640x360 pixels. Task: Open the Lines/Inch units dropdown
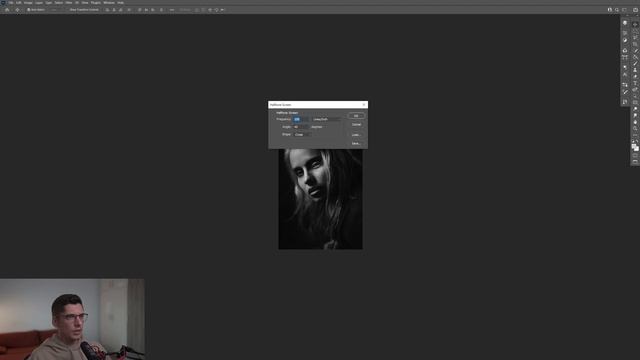pos(326,119)
